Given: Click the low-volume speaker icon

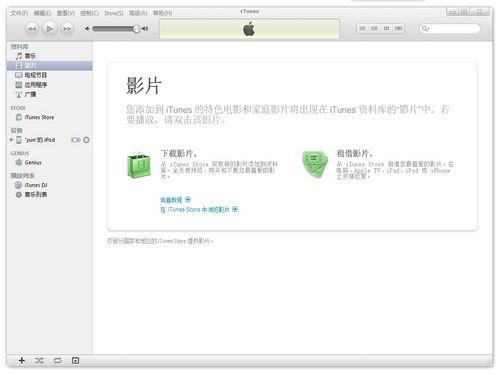Looking at the screenshot, I should (x=87, y=29).
